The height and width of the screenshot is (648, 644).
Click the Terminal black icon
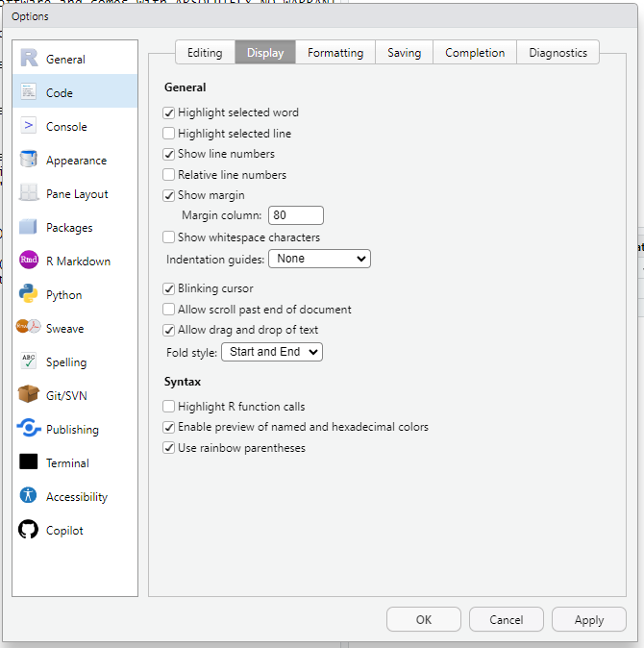pyautogui.click(x=29, y=462)
